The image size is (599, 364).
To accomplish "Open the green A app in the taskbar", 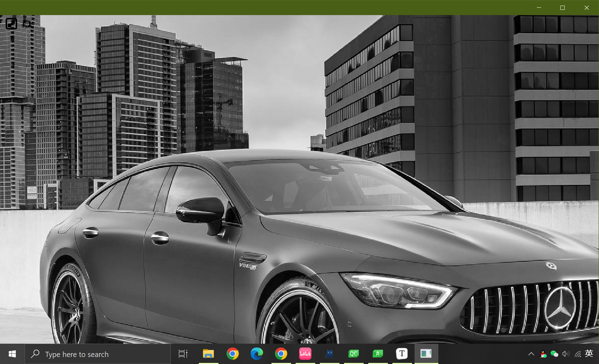I will pyautogui.click(x=378, y=354).
